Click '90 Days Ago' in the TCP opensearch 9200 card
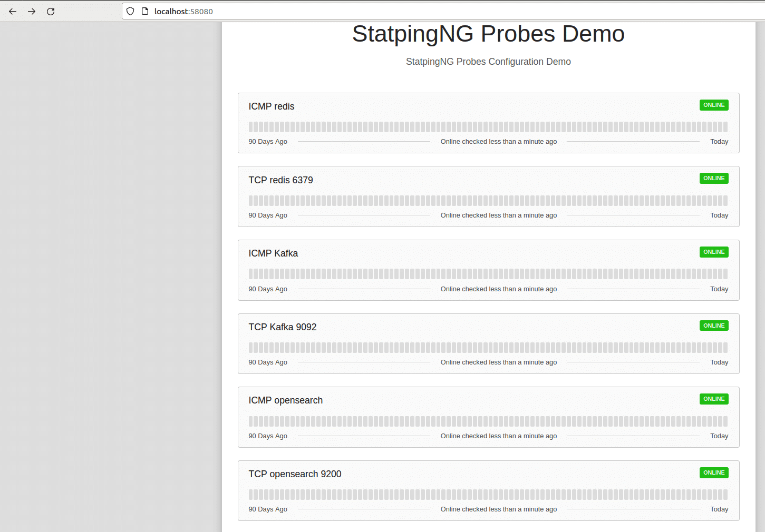This screenshot has width=765, height=532. click(268, 509)
